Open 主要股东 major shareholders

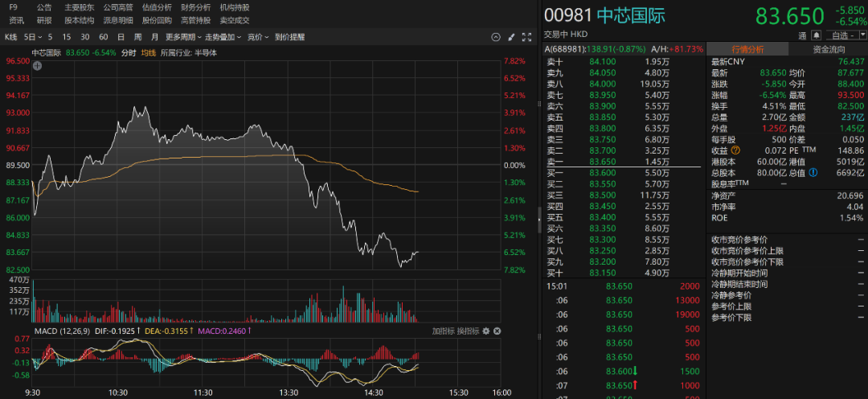tap(79, 7)
